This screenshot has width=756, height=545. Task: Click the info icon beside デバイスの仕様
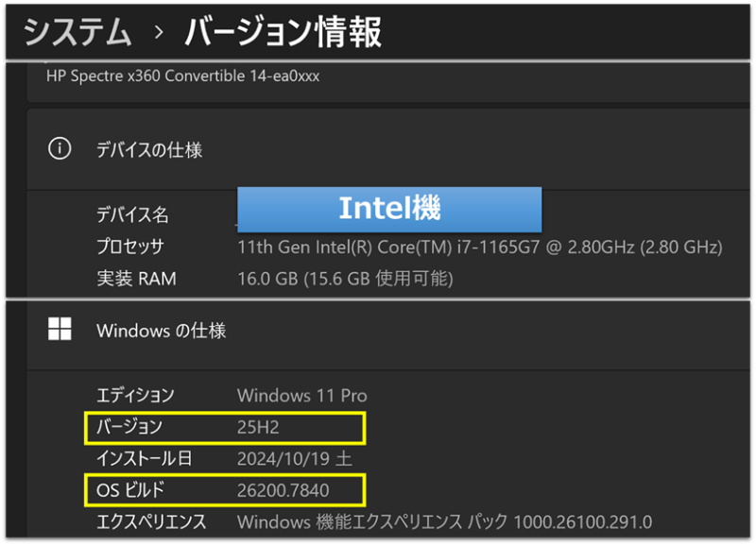click(60, 148)
